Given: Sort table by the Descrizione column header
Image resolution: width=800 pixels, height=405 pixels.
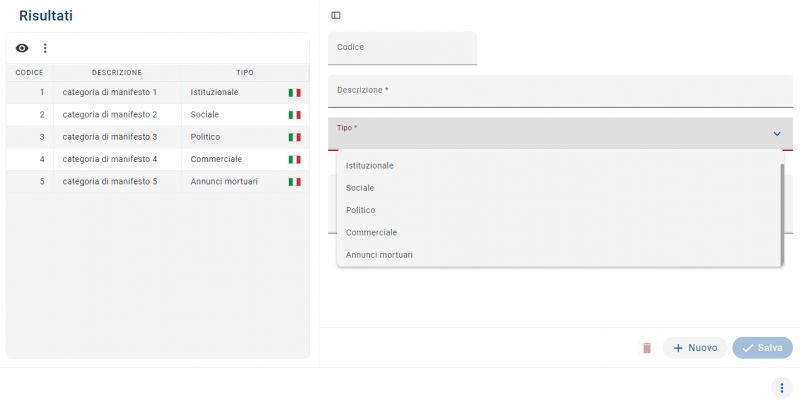Looking at the screenshot, I should click(117, 72).
